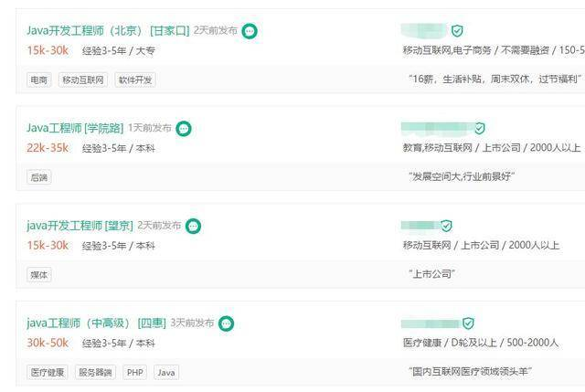585x392 pixels.
Task: Click company info 教育,移动互联网 / 上市公司
Action: 492,148
